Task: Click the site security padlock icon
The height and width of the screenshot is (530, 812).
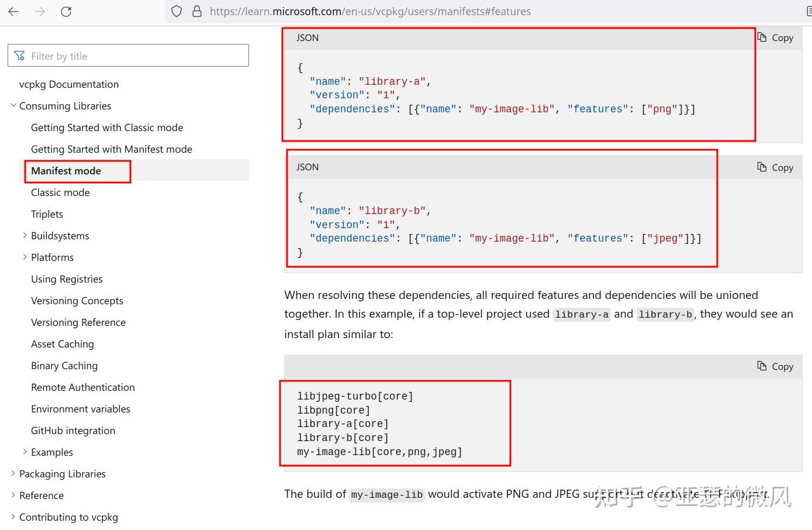Action: [x=197, y=11]
